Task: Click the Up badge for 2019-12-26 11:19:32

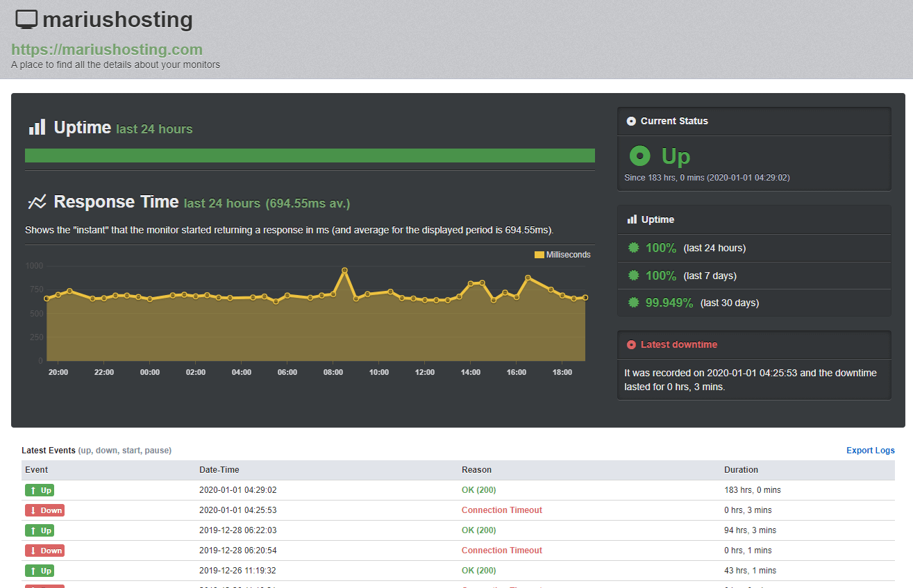Action: (x=40, y=571)
